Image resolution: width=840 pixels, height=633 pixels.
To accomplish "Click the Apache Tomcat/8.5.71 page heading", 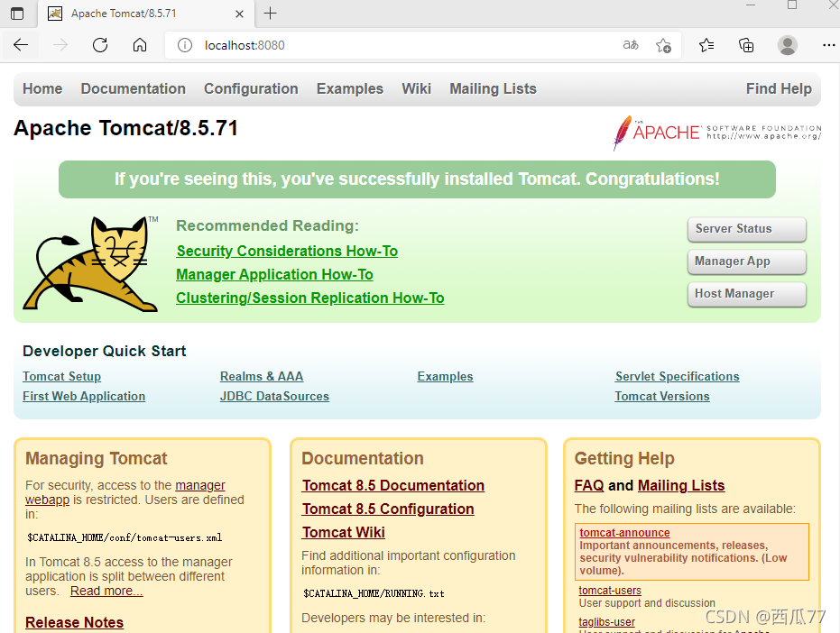I will coord(126,129).
